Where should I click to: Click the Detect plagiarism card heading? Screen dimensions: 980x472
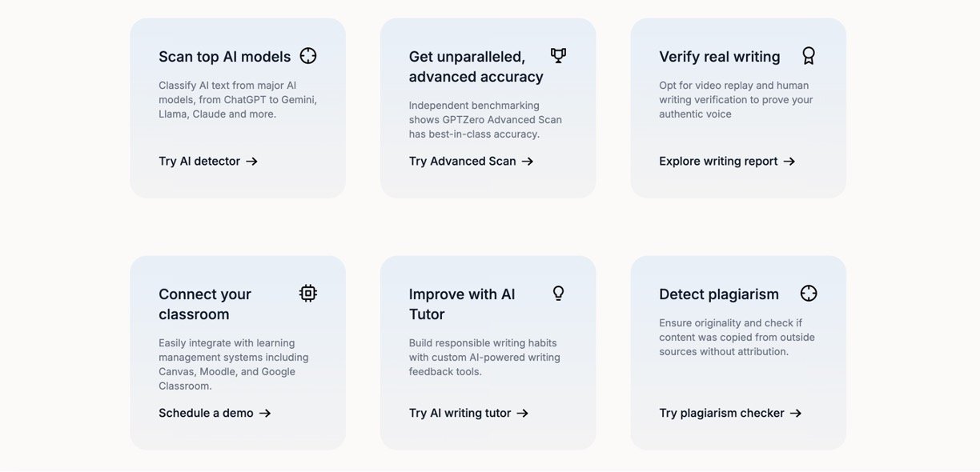(719, 294)
